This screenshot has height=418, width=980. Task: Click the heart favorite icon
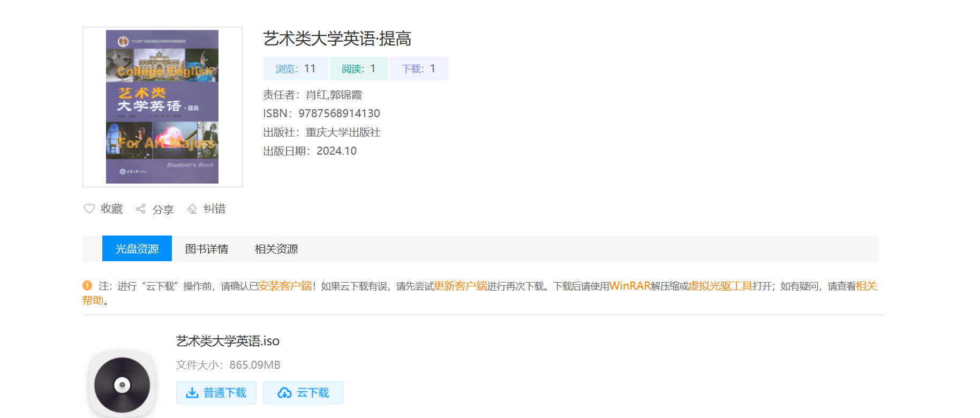tap(89, 209)
